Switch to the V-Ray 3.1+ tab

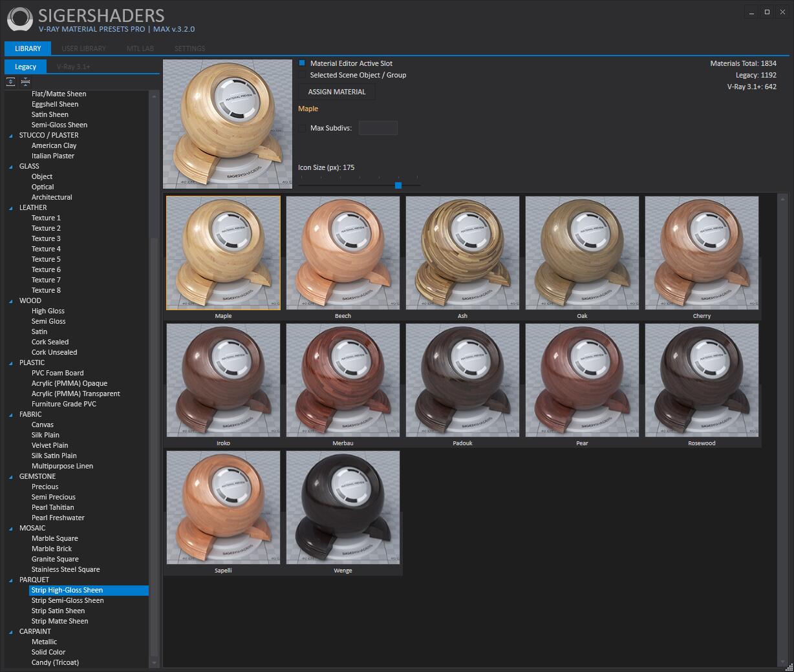coord(73,67)
